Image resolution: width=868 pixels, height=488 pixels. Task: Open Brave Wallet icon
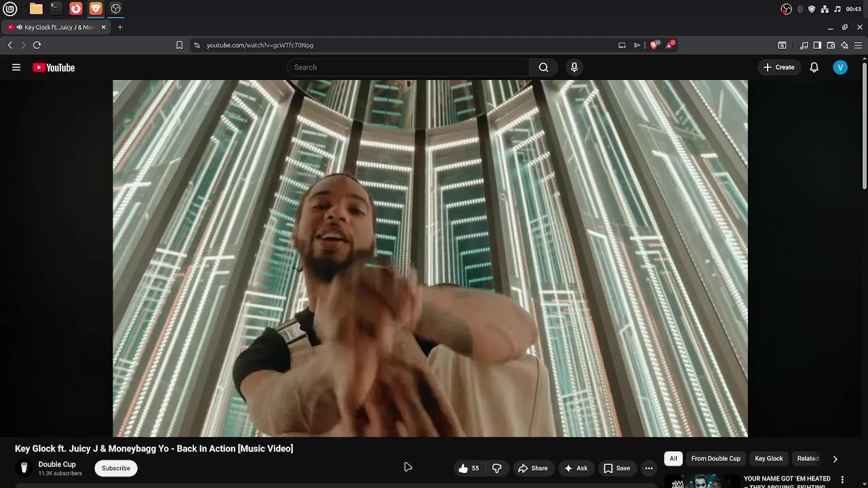[x=831, y=45]
